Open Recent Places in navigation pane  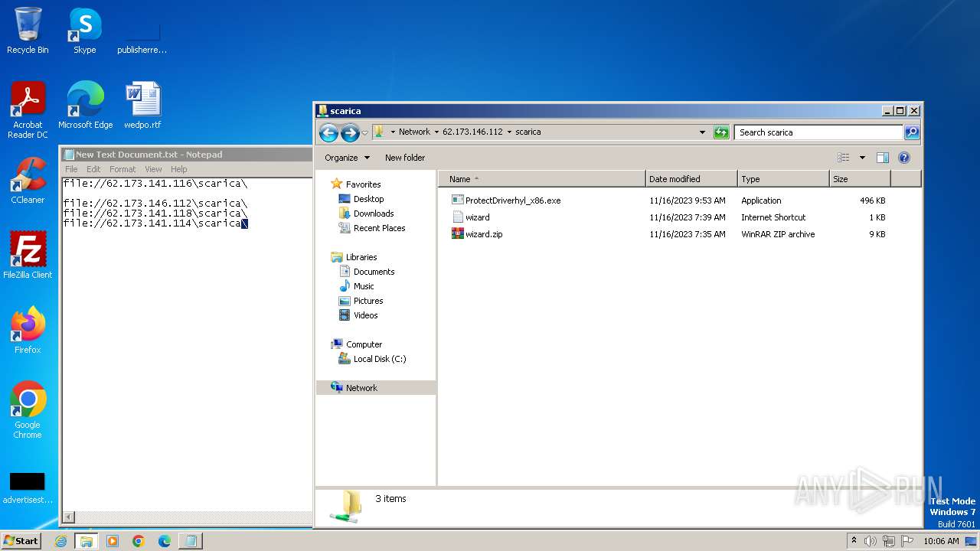tap(372, 228)
